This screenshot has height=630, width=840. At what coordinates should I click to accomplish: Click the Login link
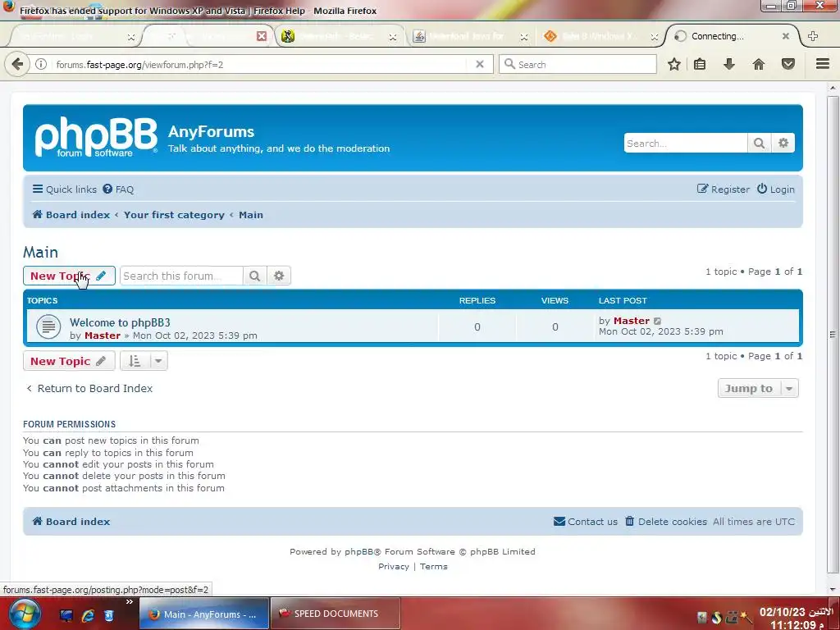click(x=776, y=189)
